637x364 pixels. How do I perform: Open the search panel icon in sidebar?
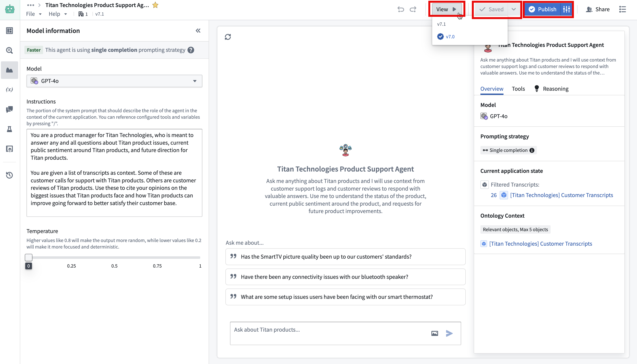[9, 50]
